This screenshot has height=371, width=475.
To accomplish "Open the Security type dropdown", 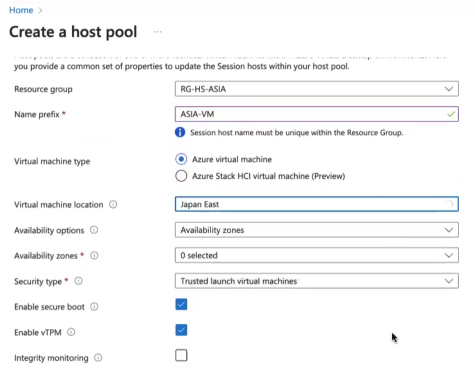I will 316,281.
